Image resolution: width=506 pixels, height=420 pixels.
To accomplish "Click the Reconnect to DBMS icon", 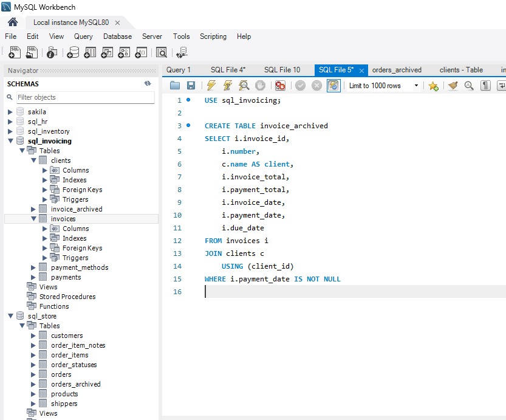I will [x=181, y=53].
